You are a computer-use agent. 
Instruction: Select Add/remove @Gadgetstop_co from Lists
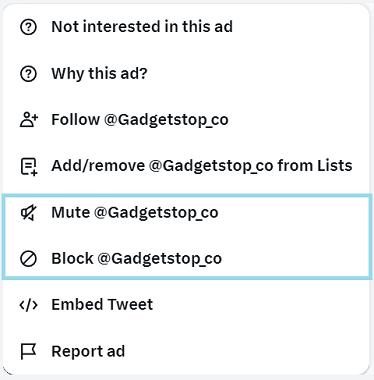click(186, 166)
